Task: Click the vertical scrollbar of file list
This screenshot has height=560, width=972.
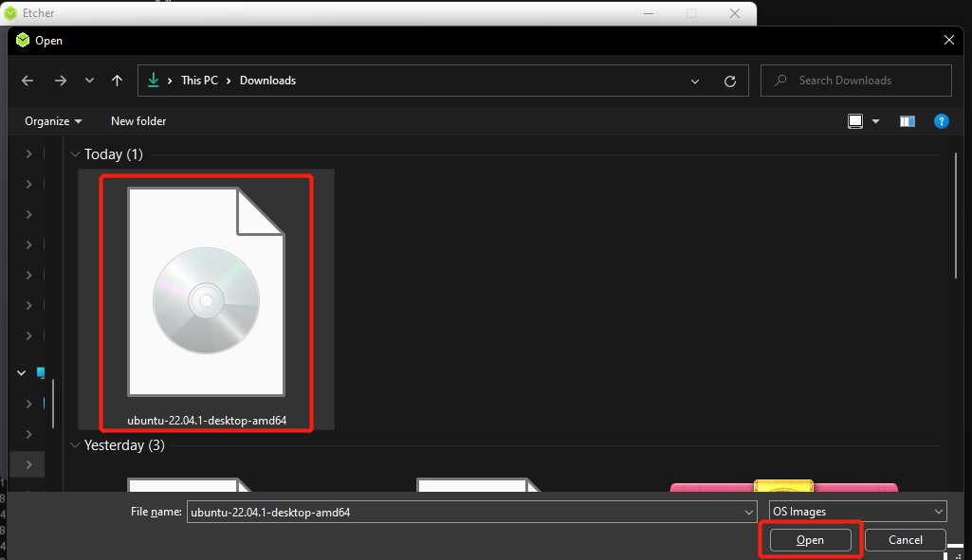Action: pos(956,216)
